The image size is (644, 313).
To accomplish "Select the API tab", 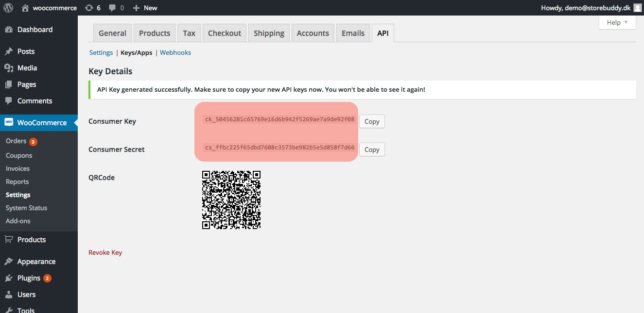I will point(383,33).
